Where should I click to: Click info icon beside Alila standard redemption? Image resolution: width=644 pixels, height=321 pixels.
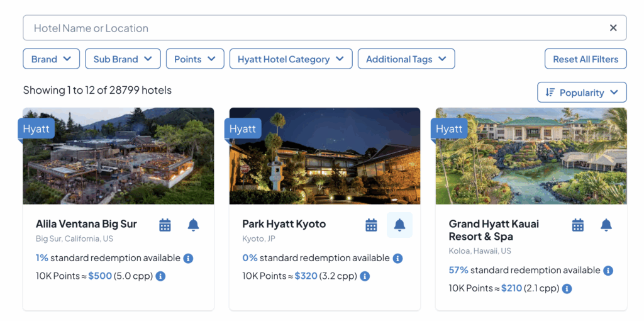coord(188,258)
